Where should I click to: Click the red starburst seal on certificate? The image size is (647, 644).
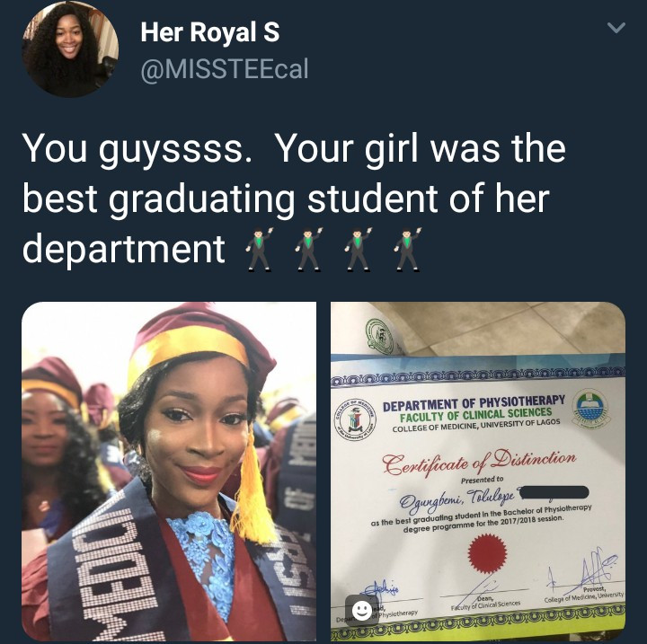(x=487, y=552)
